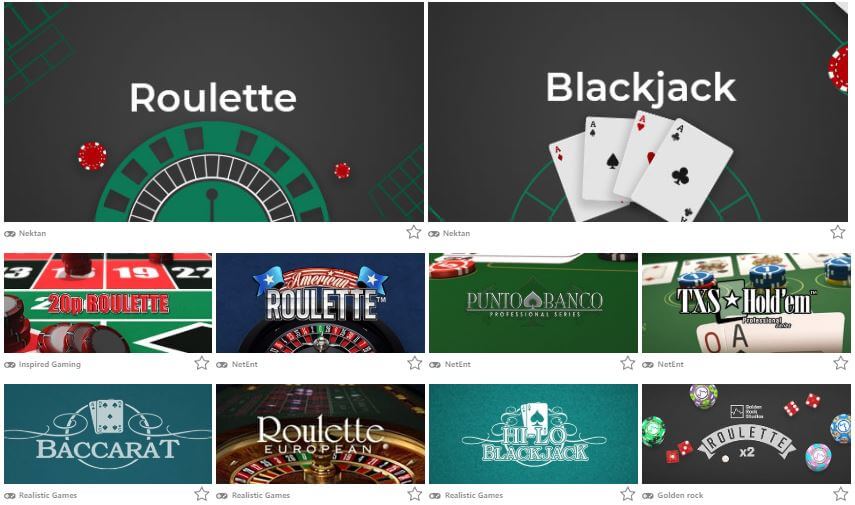Select the Golden rock provider label
The image size is (855, 505).
coord(680,495)
